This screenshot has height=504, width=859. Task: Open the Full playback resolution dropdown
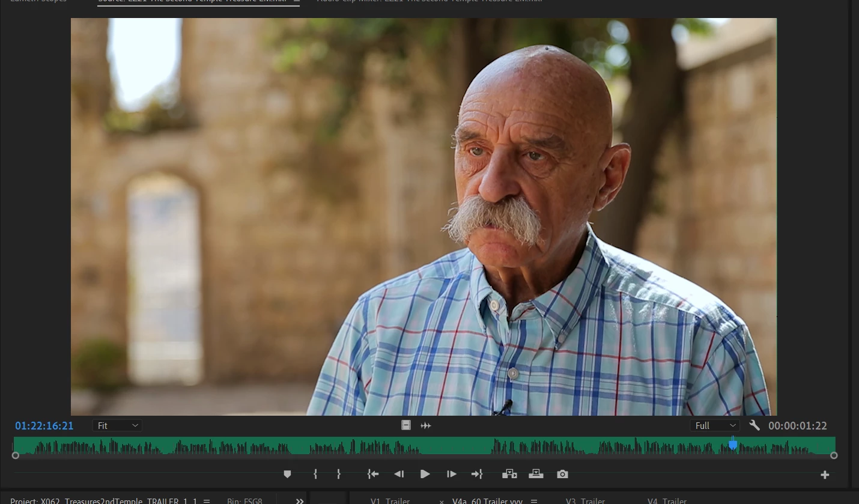point(714,425)
